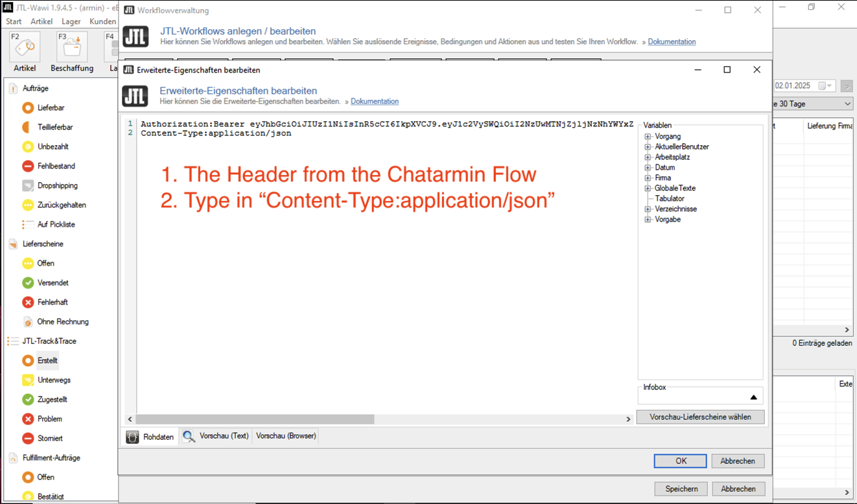Select the Lieferbar orders status icon

tap(28, 108)
